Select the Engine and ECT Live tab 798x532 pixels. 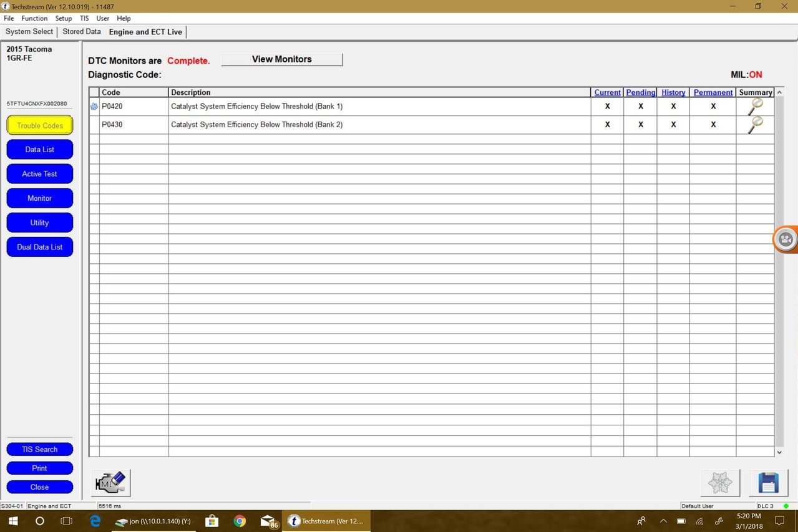pos(145,32)
